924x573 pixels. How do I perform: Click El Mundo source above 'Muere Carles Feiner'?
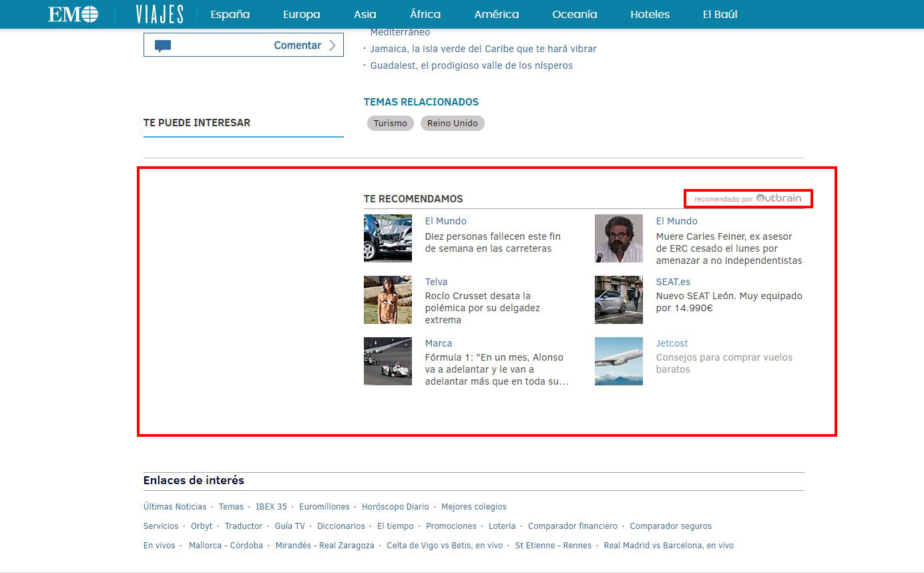click(677, 221)
